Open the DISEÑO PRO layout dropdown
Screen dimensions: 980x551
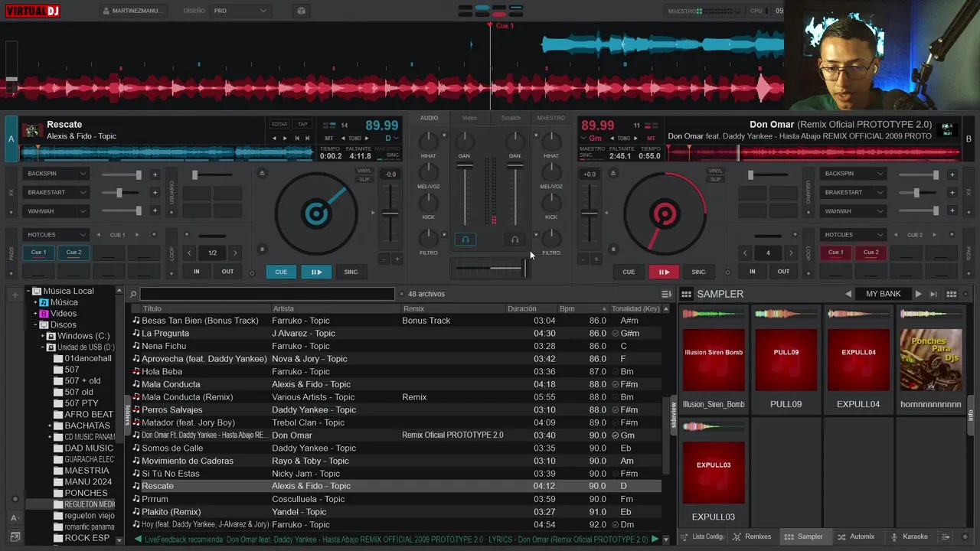tap(240, 11)
